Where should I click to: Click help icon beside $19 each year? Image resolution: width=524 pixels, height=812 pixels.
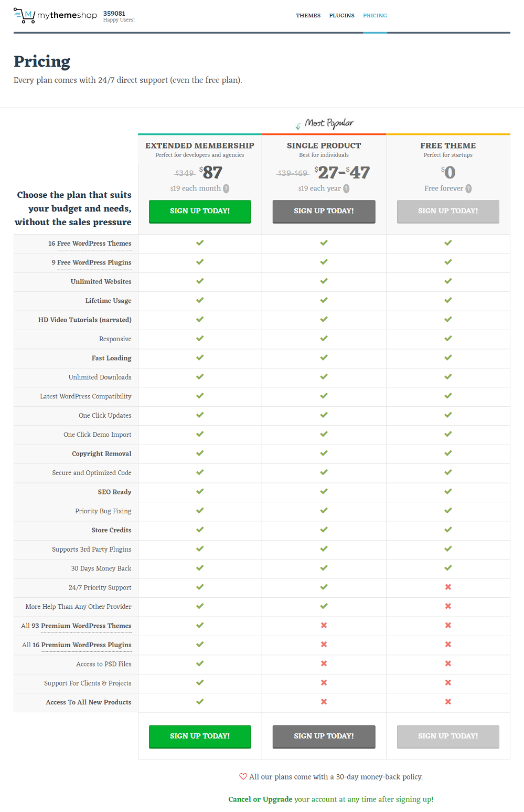pyautogui.click(x=346, y=188)
